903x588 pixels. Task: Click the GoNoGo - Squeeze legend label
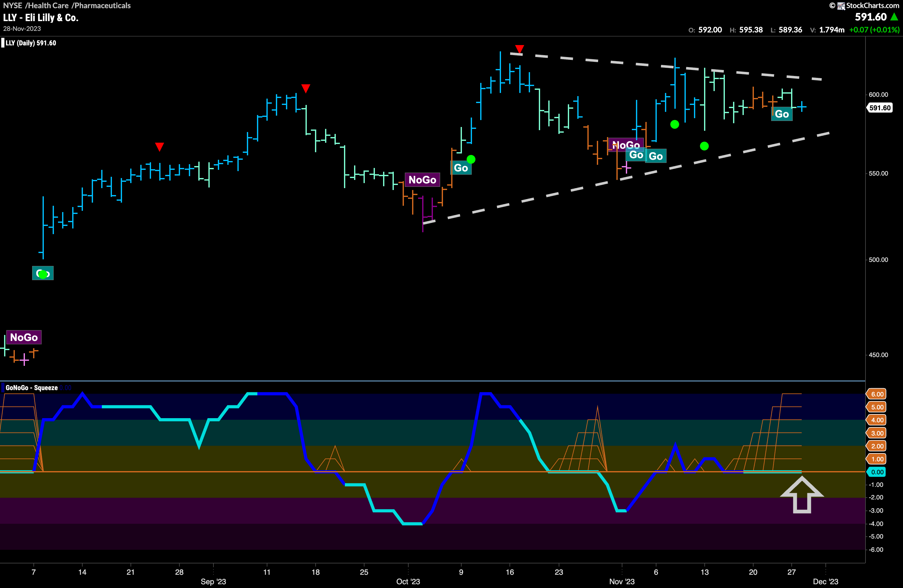tap(32, 388)
